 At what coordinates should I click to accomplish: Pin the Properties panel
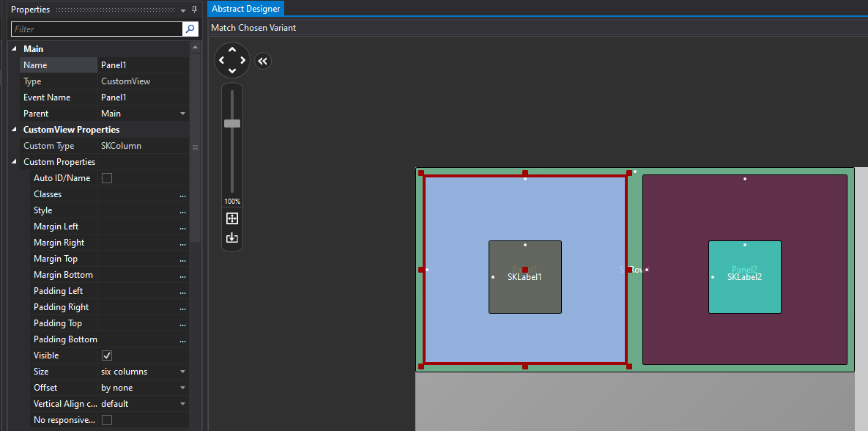194,10
